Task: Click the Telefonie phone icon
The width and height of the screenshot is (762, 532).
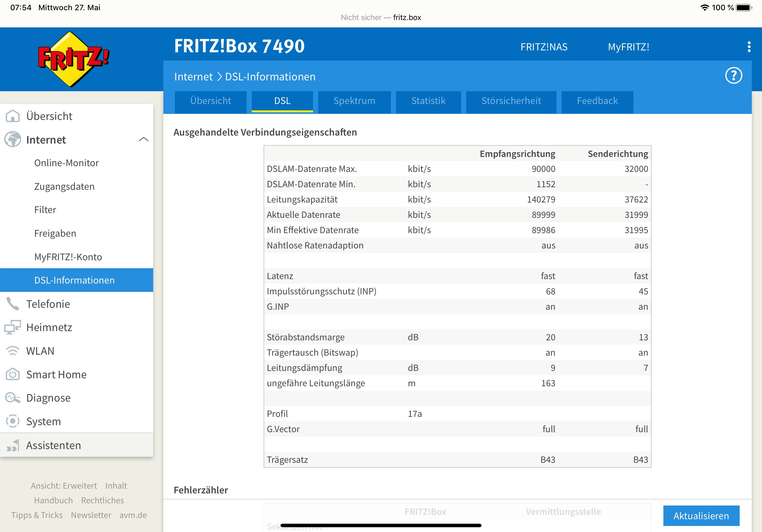Action: (13, 304)
